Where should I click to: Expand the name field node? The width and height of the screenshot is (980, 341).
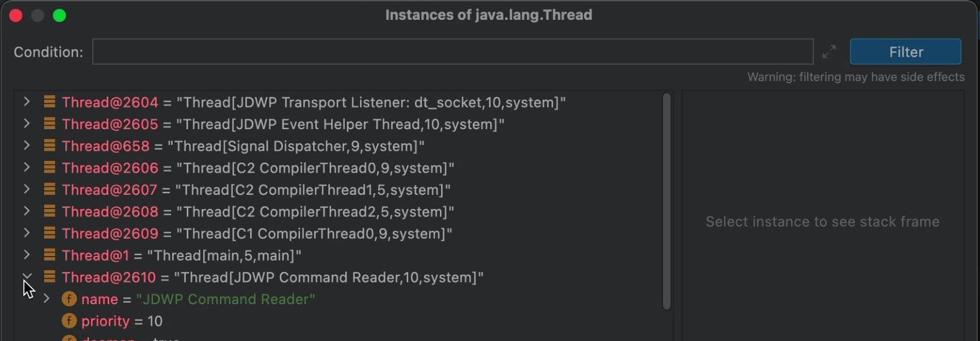pos(46,299)
